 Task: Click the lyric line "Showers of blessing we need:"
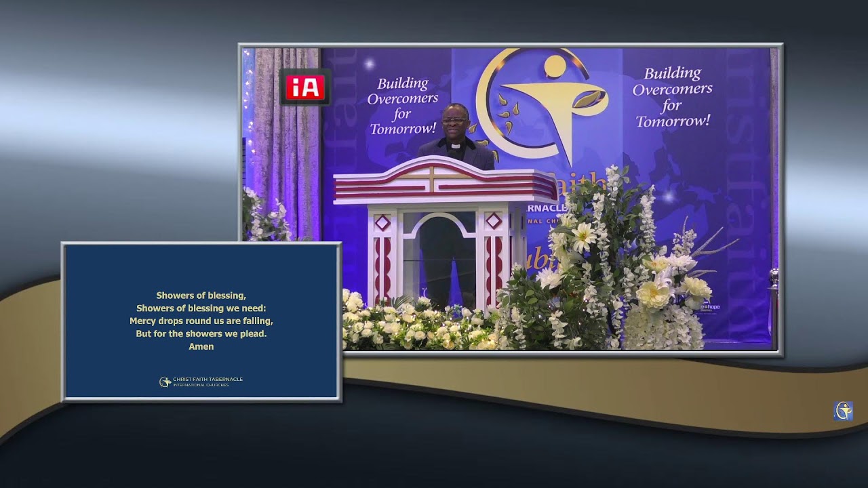[x=201, y=308]
